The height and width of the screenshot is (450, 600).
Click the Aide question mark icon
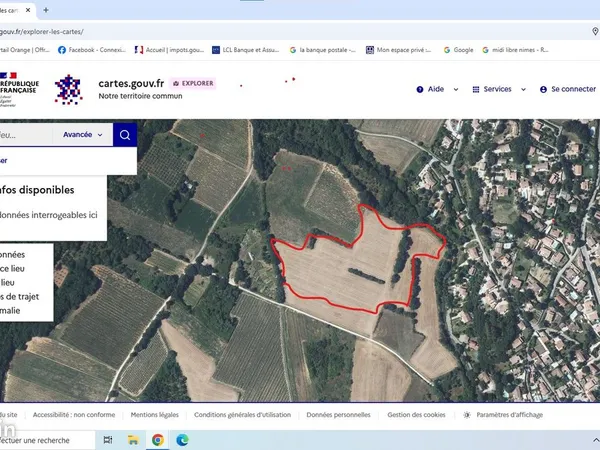420,90
